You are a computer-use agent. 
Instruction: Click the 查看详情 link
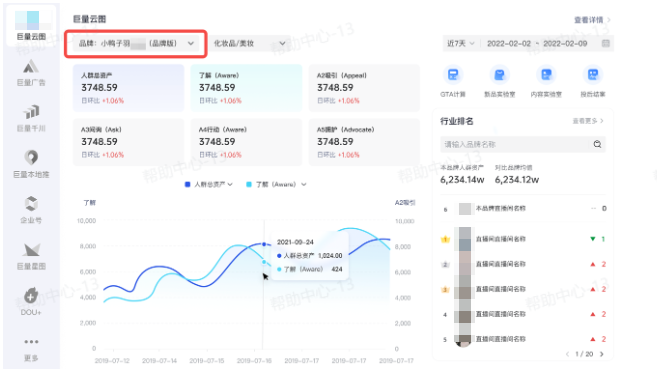pos(592,20)
